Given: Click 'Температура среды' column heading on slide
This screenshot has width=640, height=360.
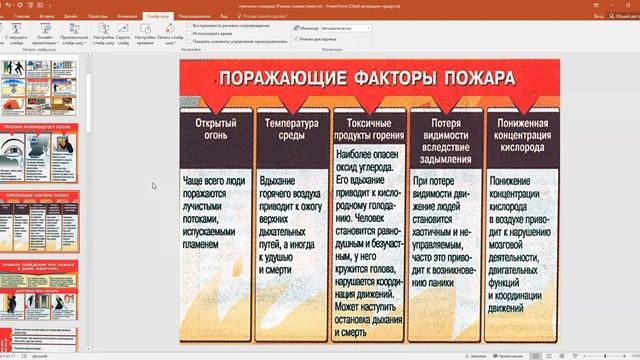Looking at the screenshot, I should (x=291, y=129).
